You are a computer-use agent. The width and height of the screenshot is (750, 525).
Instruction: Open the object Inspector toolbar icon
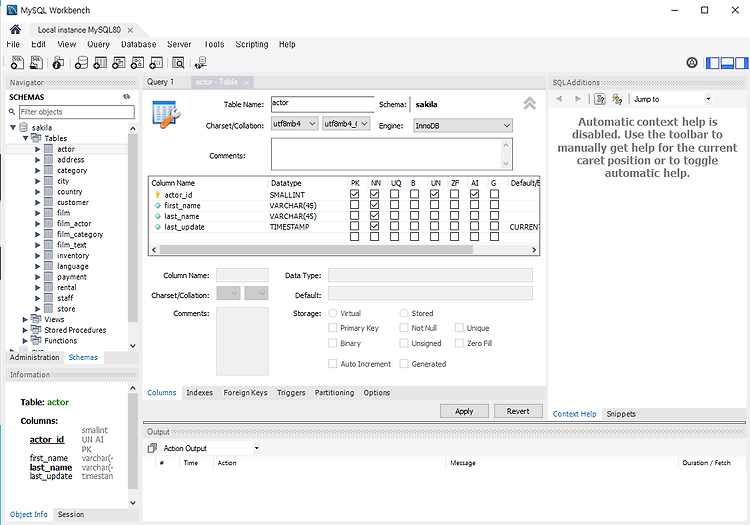tap(58, 63)
